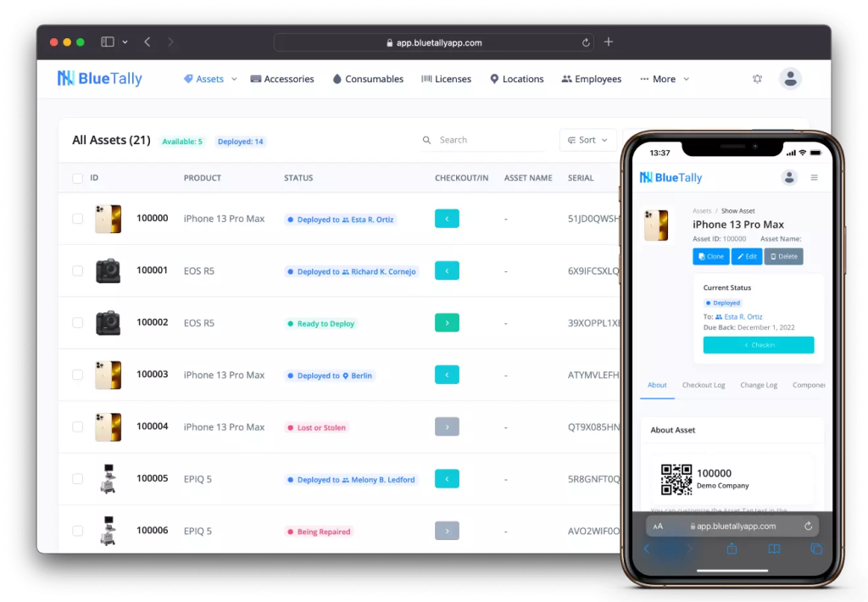Filter by Deployed: 14 badge
Viewport: 868px width, 602px height.
tap(240, 142)
